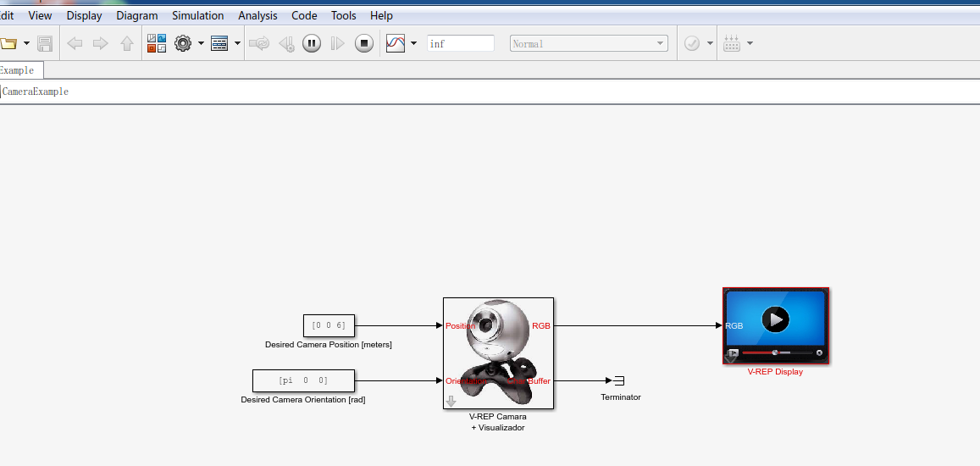Viewport: 980px width, 466px height.
Task: Open the Library Browser icon
Action: [x=156, y=43]
